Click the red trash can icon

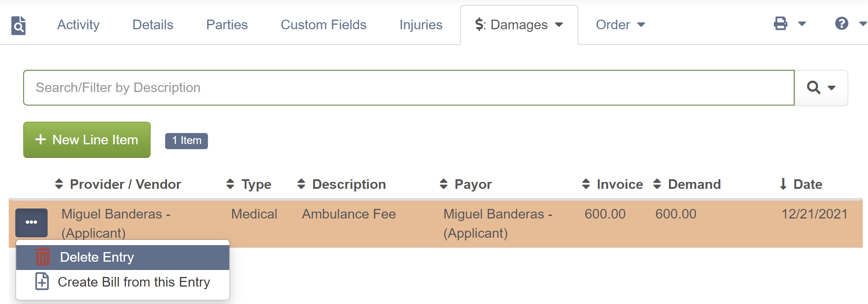[x=43, y=257]
